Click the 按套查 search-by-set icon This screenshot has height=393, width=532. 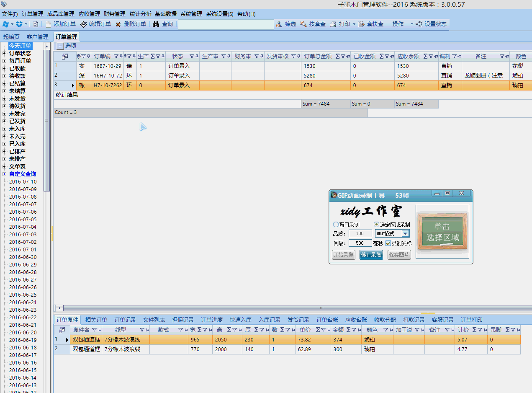click(x=303, y=24)
